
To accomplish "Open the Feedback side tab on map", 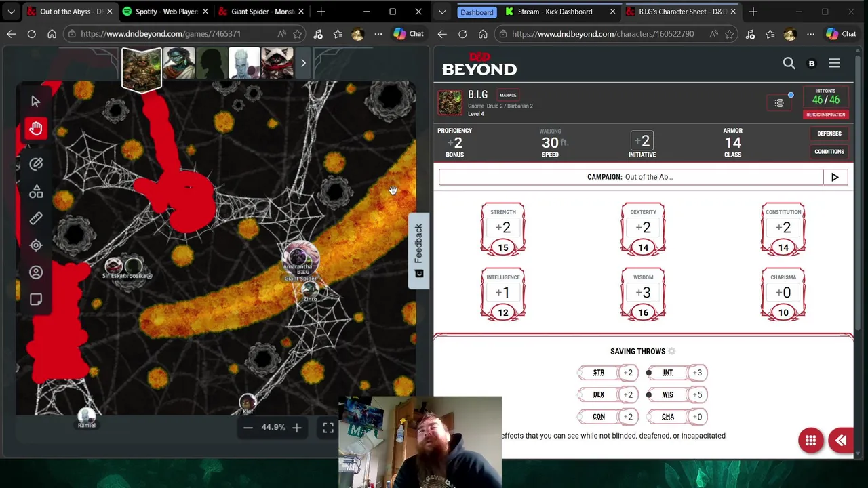I will click(x=418, y=251).
